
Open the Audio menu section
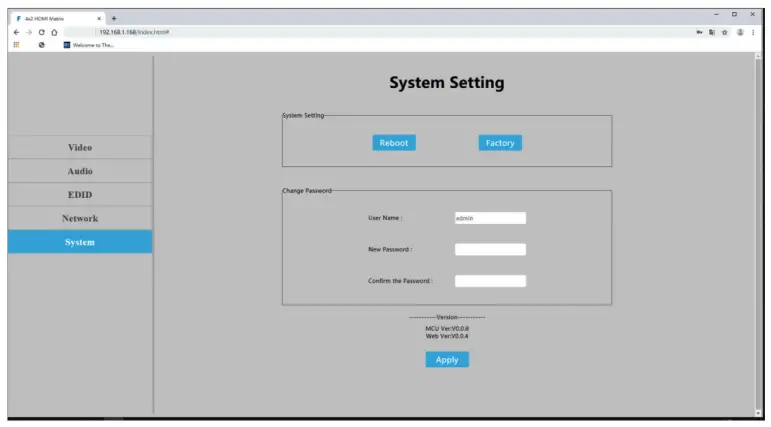tap(80, 171)
